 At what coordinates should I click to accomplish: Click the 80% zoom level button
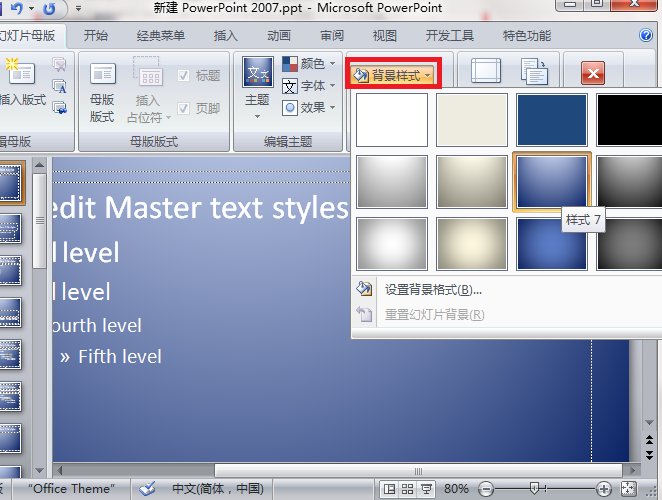click(x=456, y=489)
